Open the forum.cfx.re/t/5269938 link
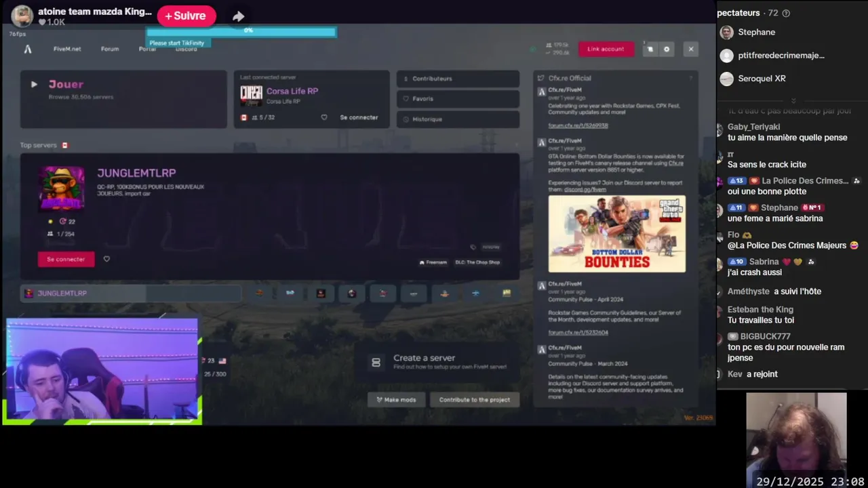This screenshot has height=488, width=868. coord(578,125)
